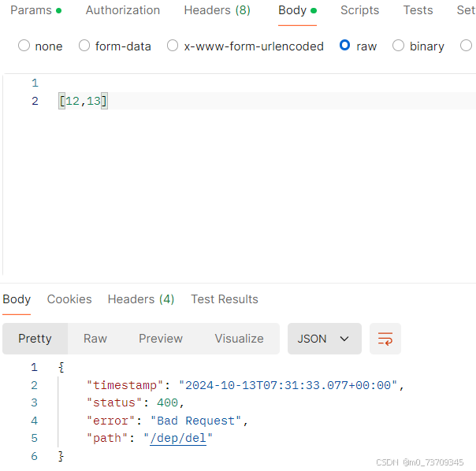Image resolution: width=476 pixels, height=471 pixels.
Task: Click the "status" key in response
Action: (114, 403)
